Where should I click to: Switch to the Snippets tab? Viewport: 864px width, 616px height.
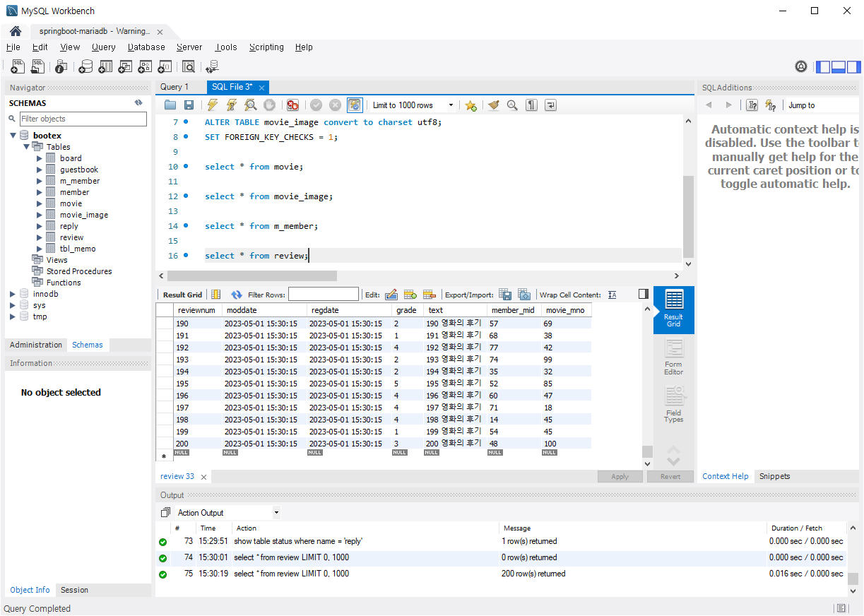click(x=774, y=476)
